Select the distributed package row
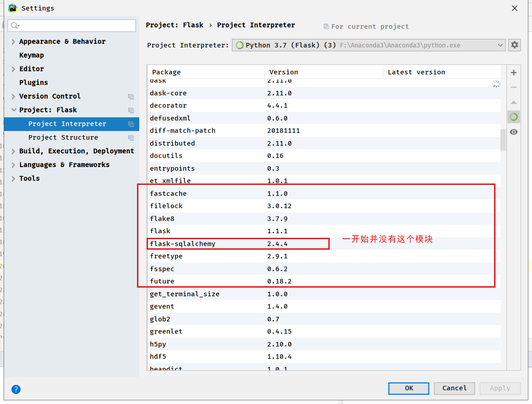 (x=324, y=143)
